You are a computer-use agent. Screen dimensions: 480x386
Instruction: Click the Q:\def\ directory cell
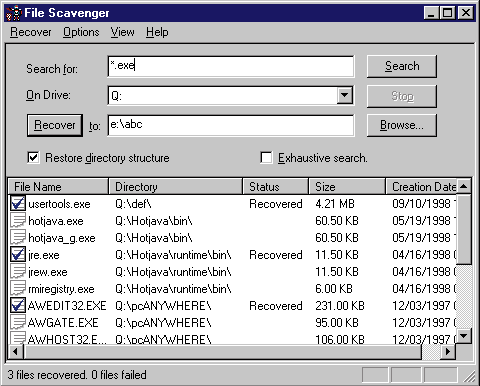click(133, 204)
